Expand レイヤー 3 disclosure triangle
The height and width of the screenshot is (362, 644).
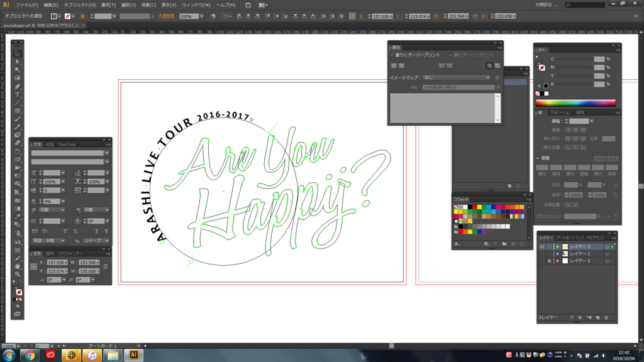[558, 246]
